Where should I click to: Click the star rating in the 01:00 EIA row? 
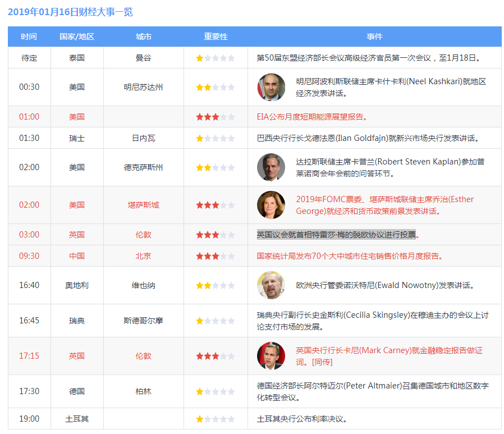216,117
